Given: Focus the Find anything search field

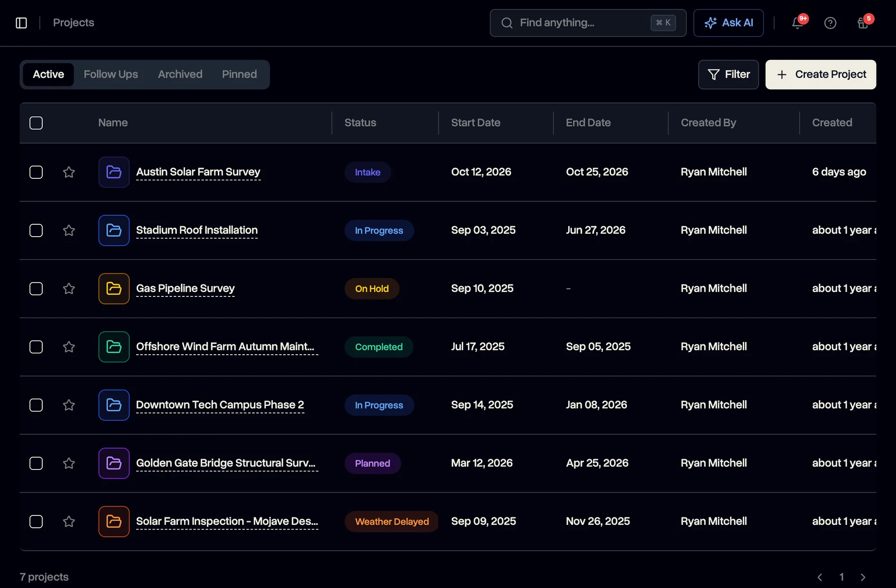Looking at the screenshot, I should 588,23.
